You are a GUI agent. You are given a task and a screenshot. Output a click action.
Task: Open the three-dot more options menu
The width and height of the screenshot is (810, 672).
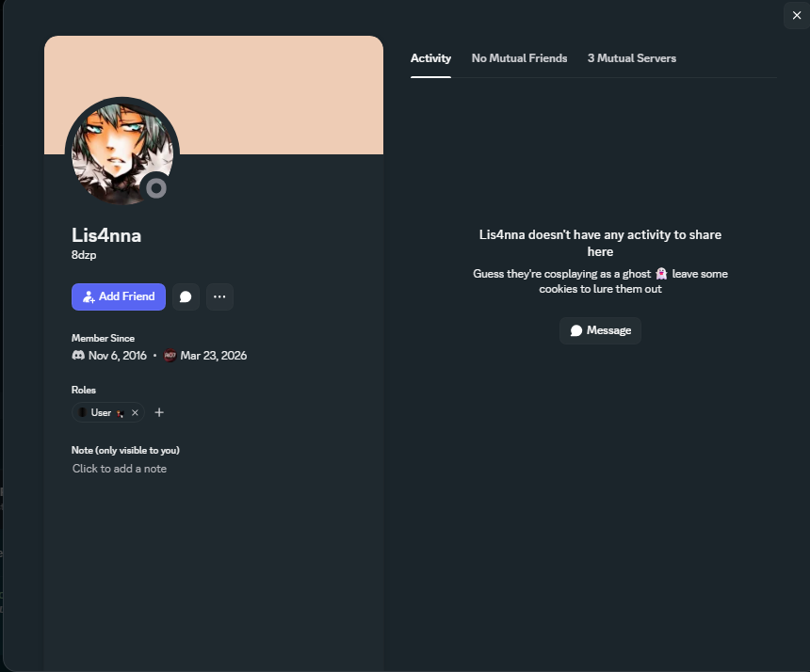pyautogui.click(x=219, y=296)
